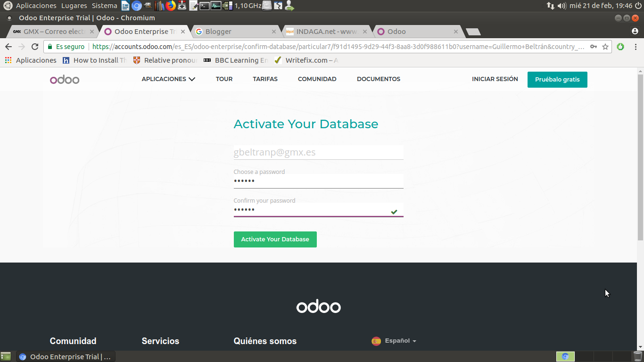
Task: Click the disk drive icon in the top panel
Action: pos(267,6)
